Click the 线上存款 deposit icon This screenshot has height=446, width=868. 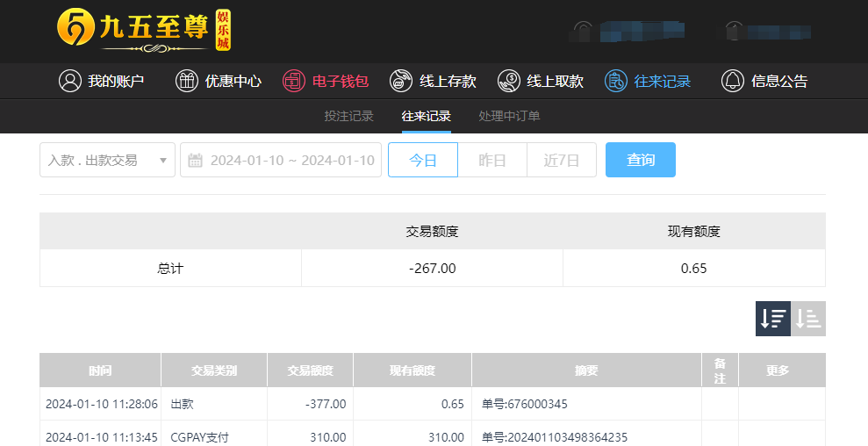pyautogui.click(x=401, y=81)
